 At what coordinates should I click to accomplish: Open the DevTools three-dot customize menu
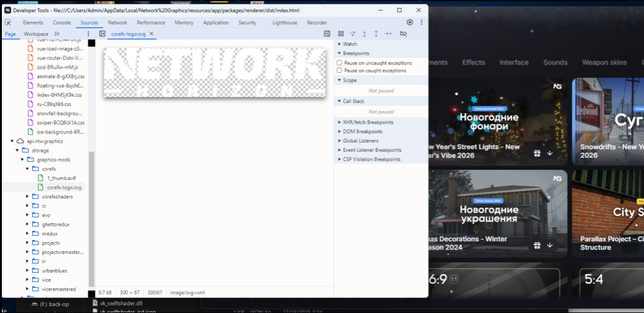click(421, 22)
